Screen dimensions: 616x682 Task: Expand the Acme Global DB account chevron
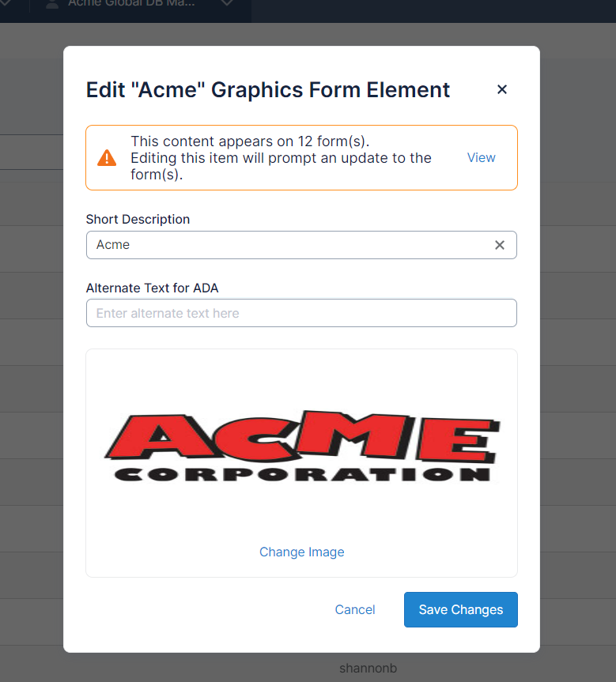pos(227,4)
